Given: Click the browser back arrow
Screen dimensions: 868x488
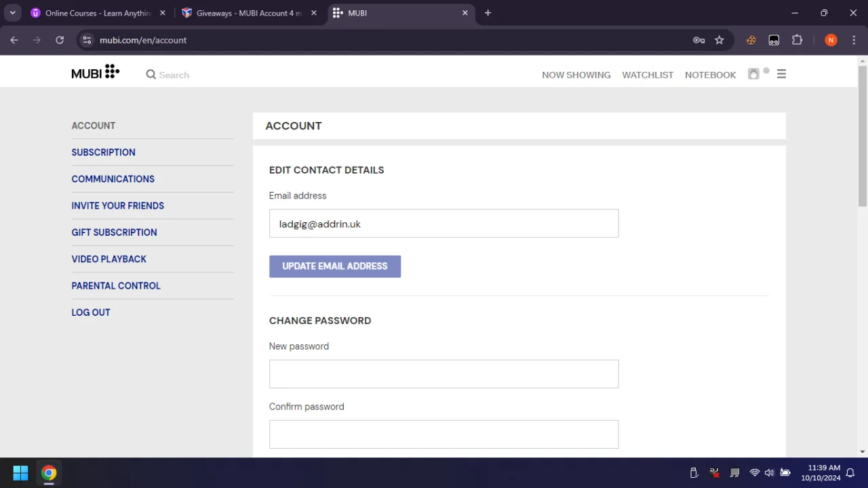Looking at the screenshot, I should [14, 40].
